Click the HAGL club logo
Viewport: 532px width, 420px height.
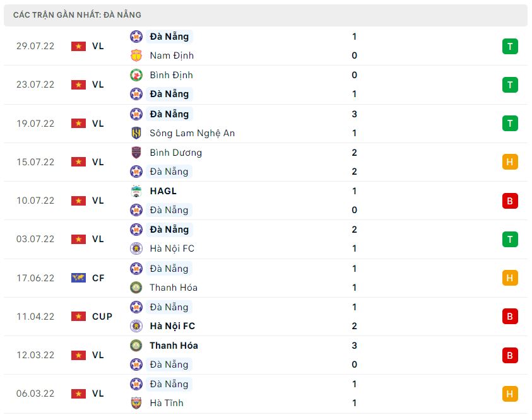click(x=136, y=191)
